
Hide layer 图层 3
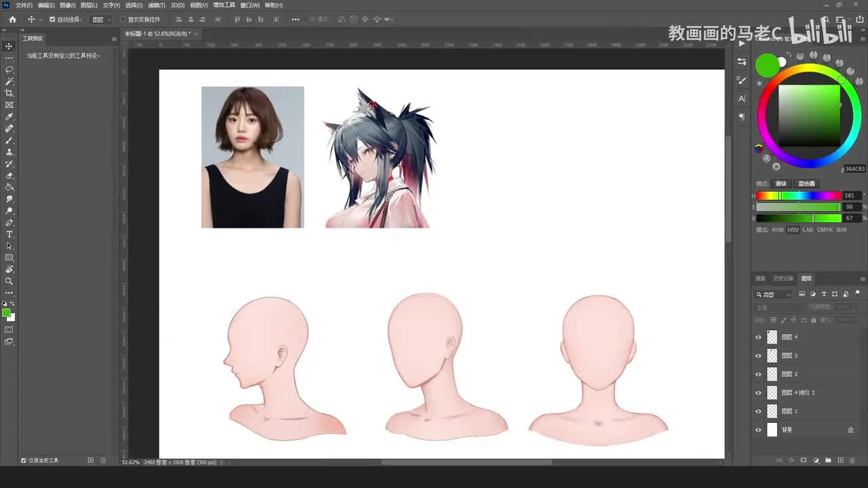click(x=758, y=355)
